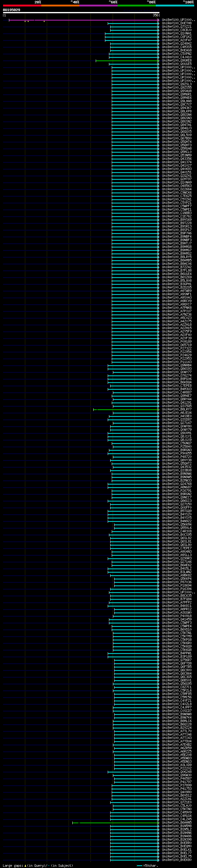The height and width of the screenshot is (868, 197).
Task: Select the query name AU195029
Action: coord(11,10)
